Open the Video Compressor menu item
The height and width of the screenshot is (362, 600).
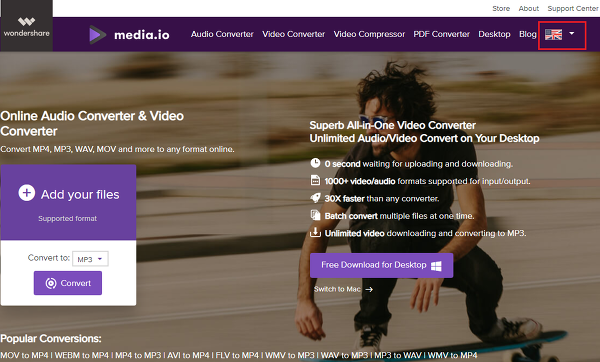click(369, 34)
